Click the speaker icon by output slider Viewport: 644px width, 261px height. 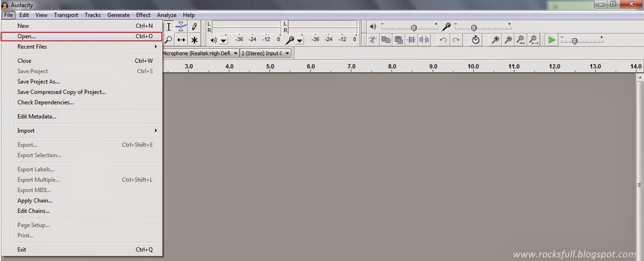373,26
